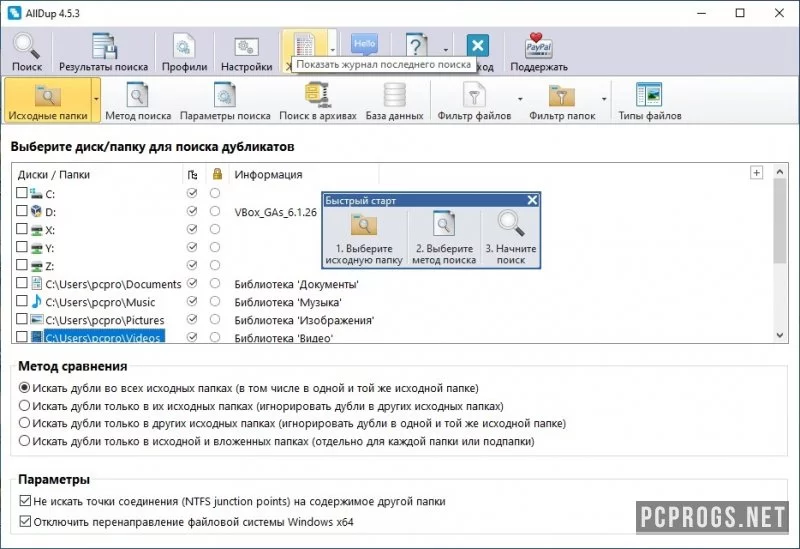Click Библиотека 'Изображения' text
This screenshot has width=800, height=549.
pos(304,320)
